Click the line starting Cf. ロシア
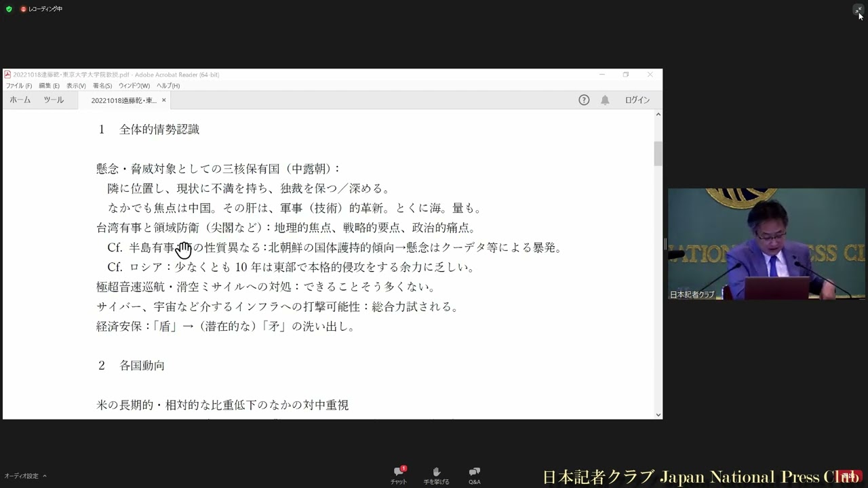This screenshot has width=868, height=488. pyautogui.click(x=291, y=267)
